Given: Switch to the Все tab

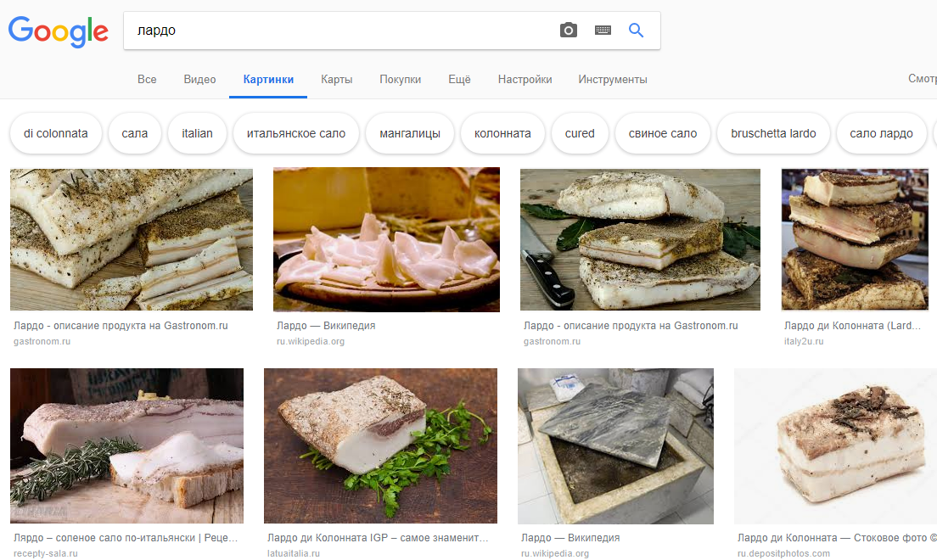Looking at the screenshot, I should pyautogui.click(x=147, y=80).
